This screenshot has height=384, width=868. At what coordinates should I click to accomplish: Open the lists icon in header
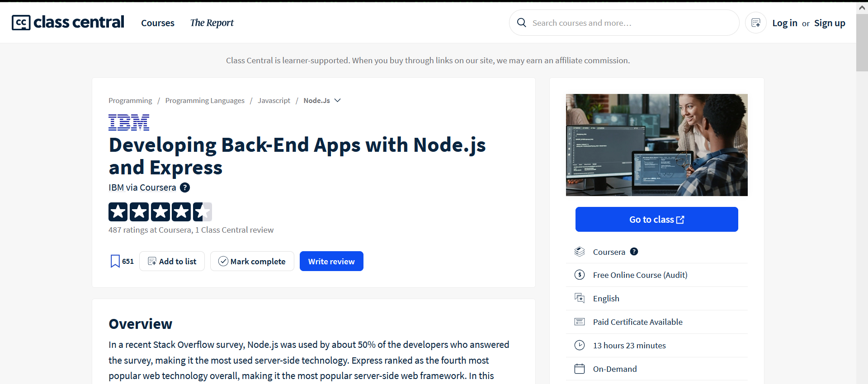point(755,23)
